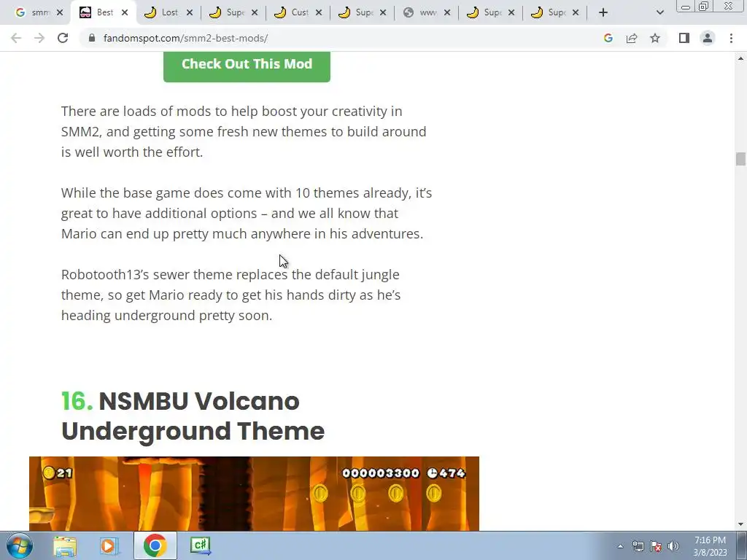The width and height of the screenshot is (747, 560).
Task: Reload the fandomspot page
Action: 63,38
